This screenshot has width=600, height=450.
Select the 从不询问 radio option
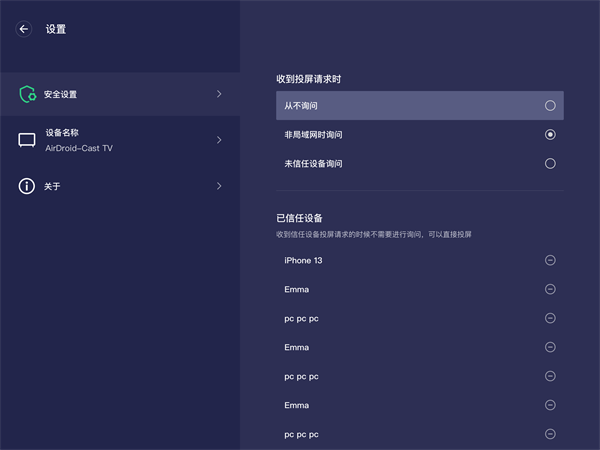[550, 105]
